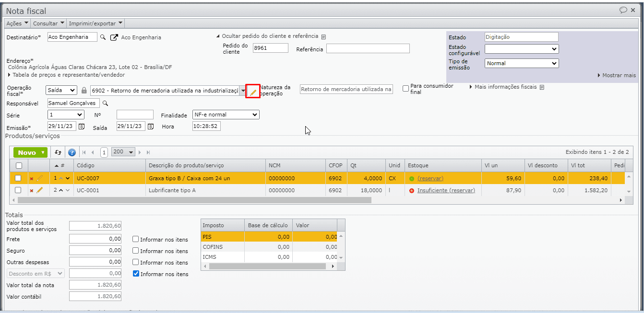This screenshot has height=313, width=644.
Task: Click the Referência input field
Action: [368, 48]
